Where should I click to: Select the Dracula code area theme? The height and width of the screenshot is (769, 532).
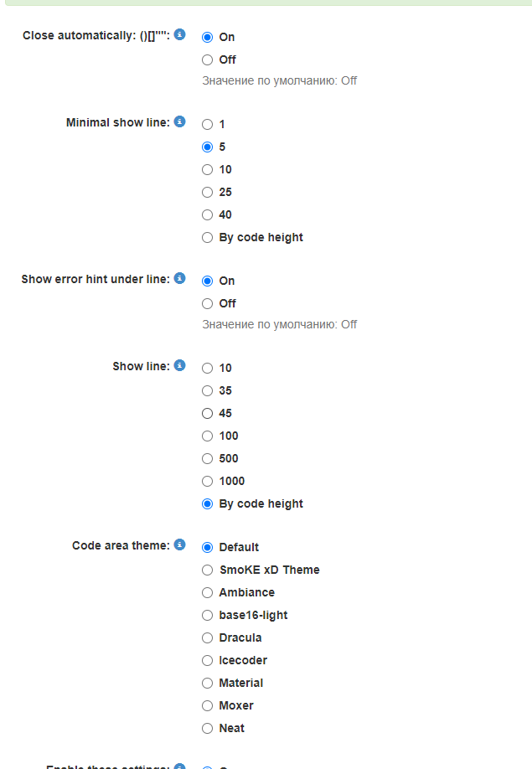[208, 637]
